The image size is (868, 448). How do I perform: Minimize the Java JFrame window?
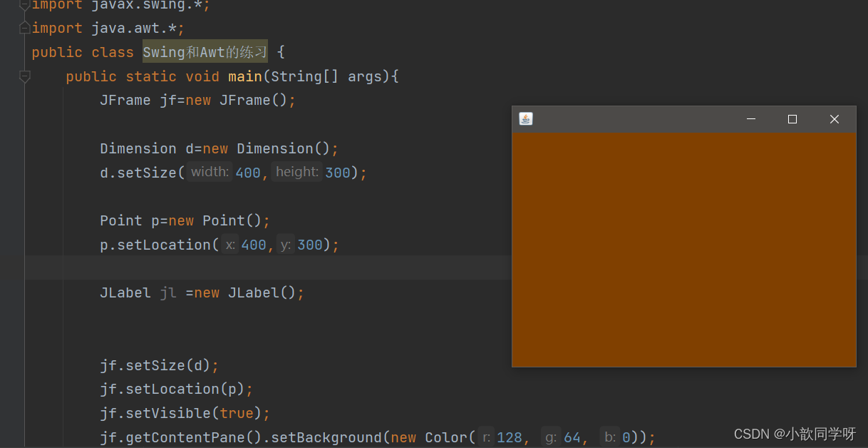(x=750, y=119)
